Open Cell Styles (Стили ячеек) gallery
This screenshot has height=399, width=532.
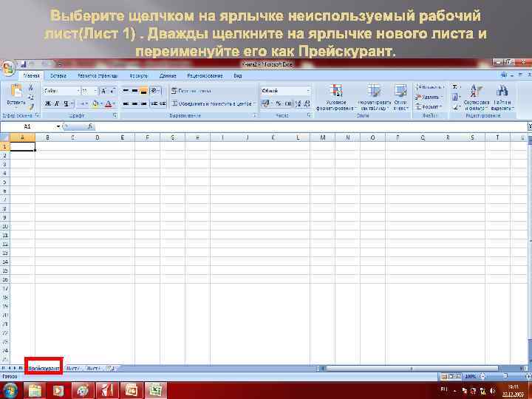400,98
